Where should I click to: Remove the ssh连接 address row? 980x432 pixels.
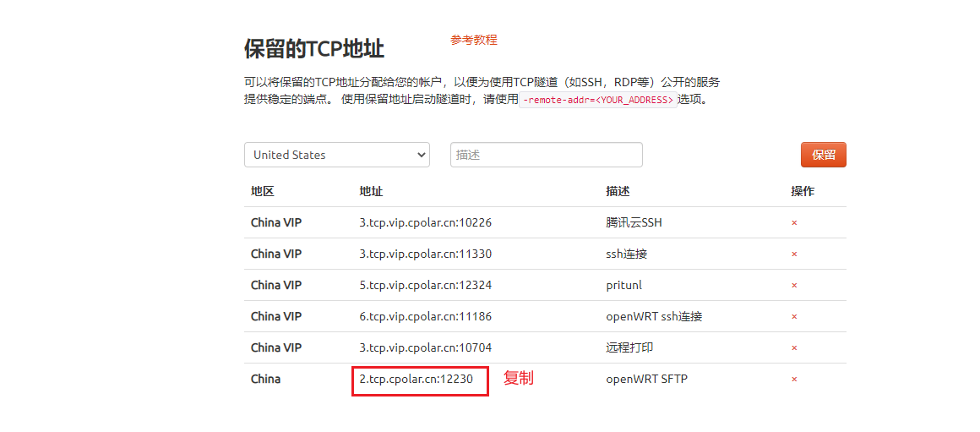pyautogui.click(x=794, y=254)
